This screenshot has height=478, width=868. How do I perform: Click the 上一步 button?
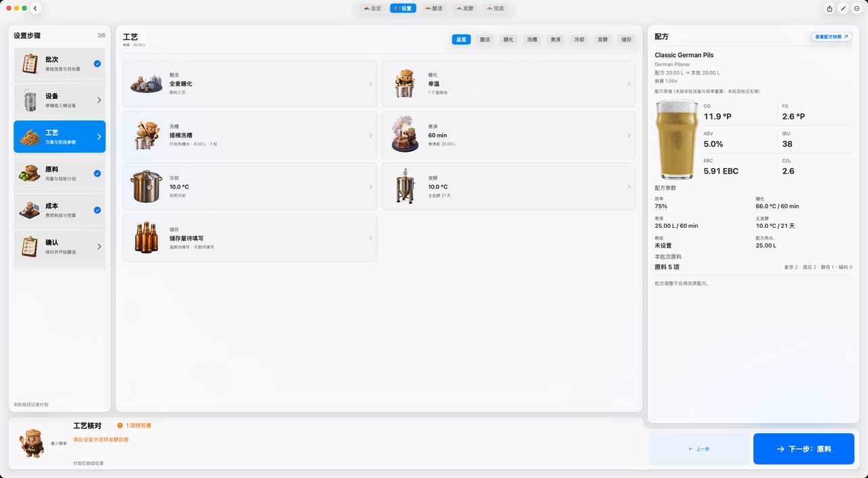(x=698, y=449)
